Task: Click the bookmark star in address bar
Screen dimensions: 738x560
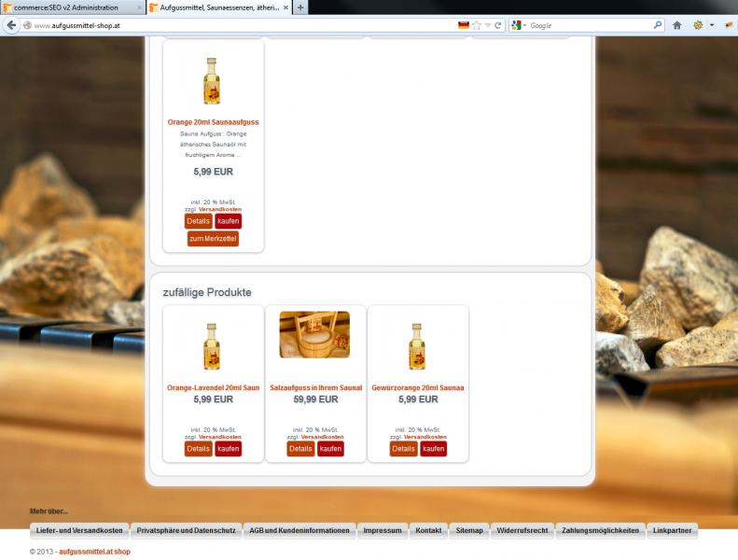Action: click(x=476, y=25)
